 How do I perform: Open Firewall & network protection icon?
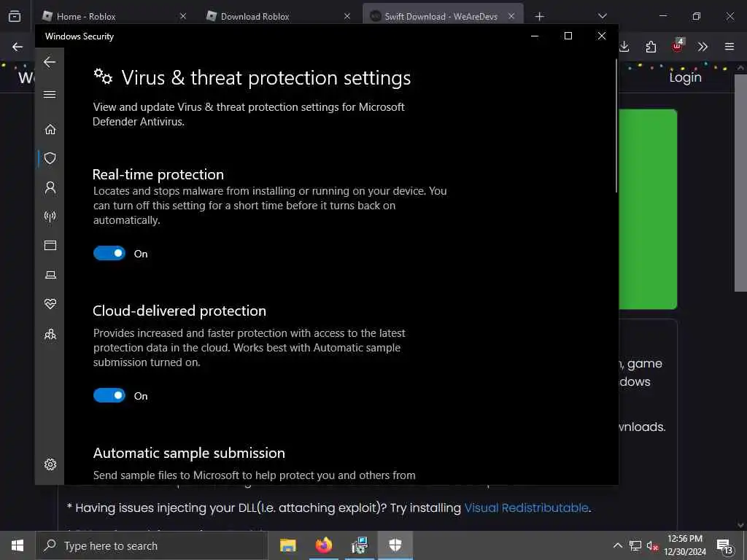(x=50, y=217)
